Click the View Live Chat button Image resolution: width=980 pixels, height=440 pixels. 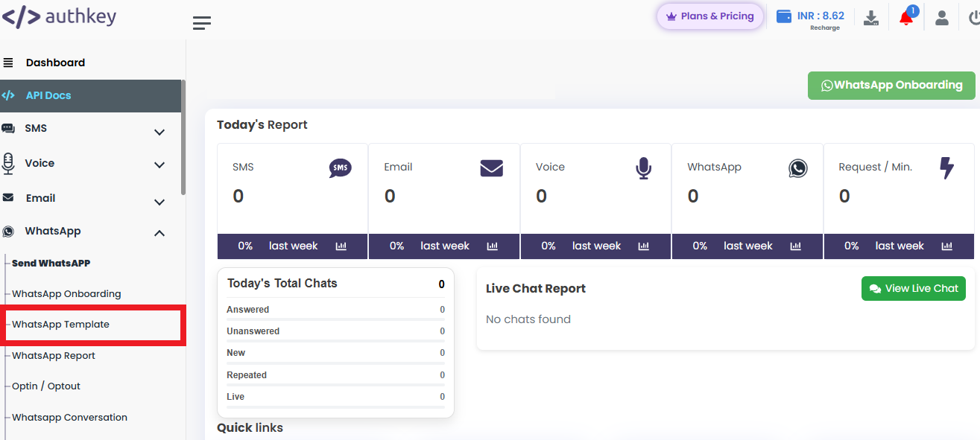pos(913,289)
